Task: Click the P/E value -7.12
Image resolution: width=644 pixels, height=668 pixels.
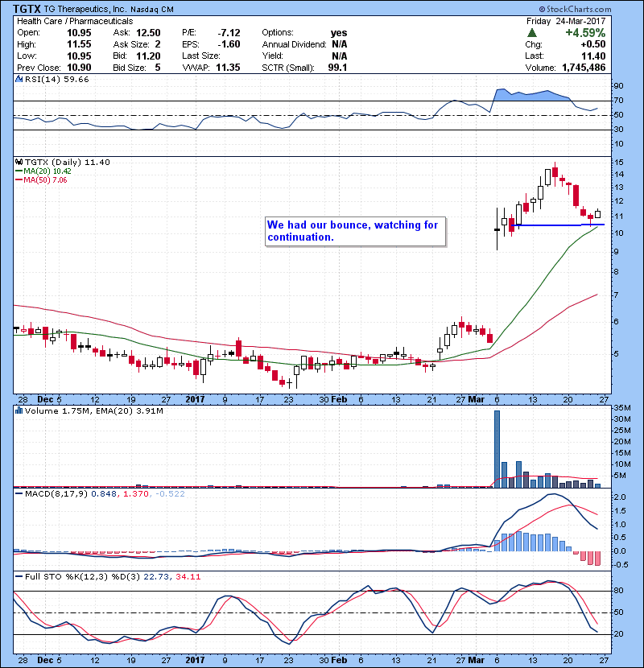Action: (229, 33)
